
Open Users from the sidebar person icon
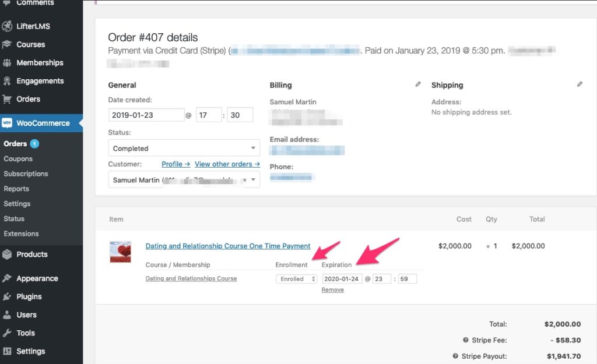click(8, 314)
